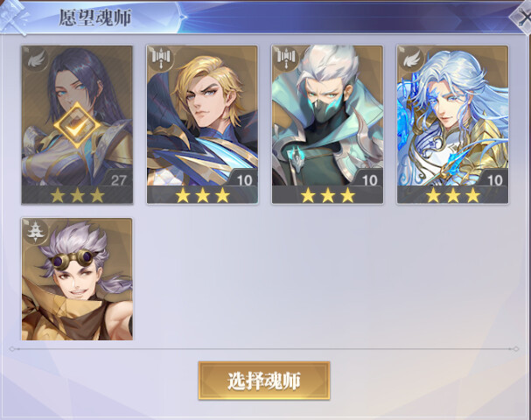This screenshot has width=531, height=420.
Task: Select the masked silver-haired hero card
Action: [x=327, y=124]
